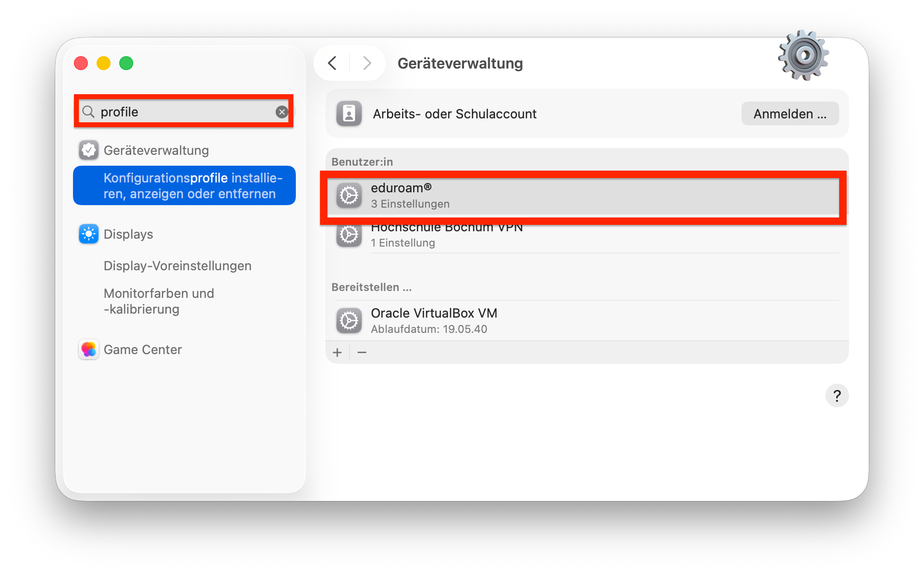The height and width of the screenshot is (574, 924).
Task: Click the back navigation chevron
Action: pyautogui.click(x=333, y=63)
